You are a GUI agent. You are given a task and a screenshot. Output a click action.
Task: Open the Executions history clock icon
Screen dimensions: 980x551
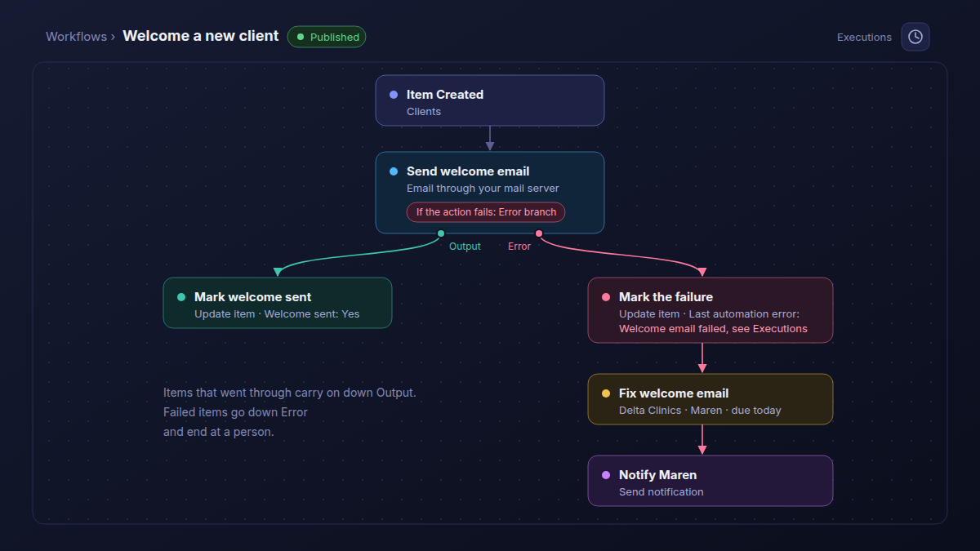[x=915, y=37]
